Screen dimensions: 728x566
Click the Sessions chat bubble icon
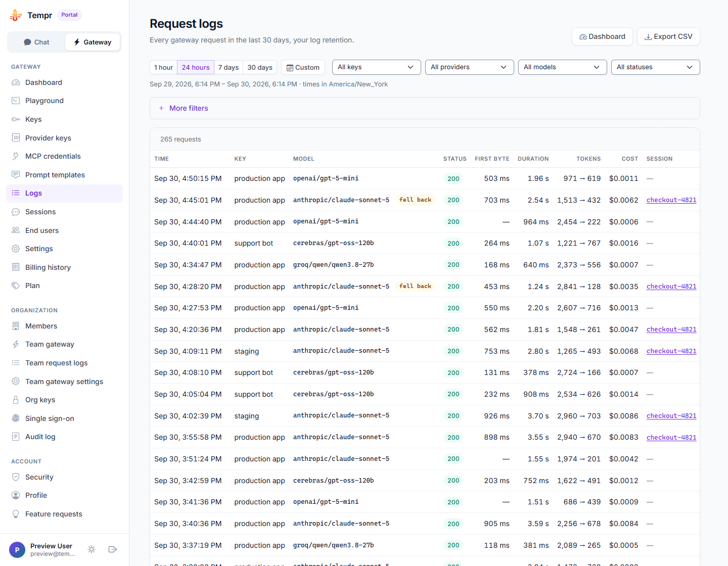pyautogui.click(x=16, y=212)
